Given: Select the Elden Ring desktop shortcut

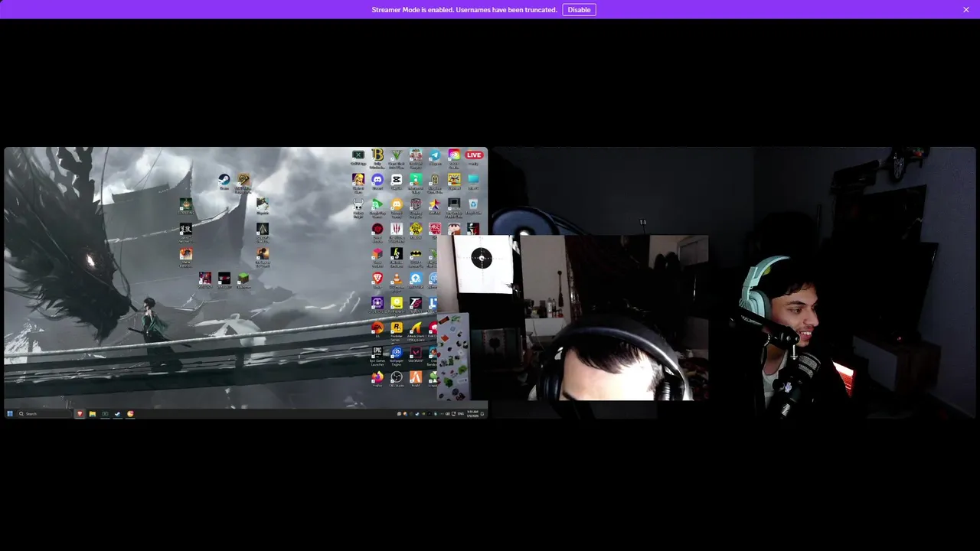Looking at the screenshot, I should (x=186, y=204).
